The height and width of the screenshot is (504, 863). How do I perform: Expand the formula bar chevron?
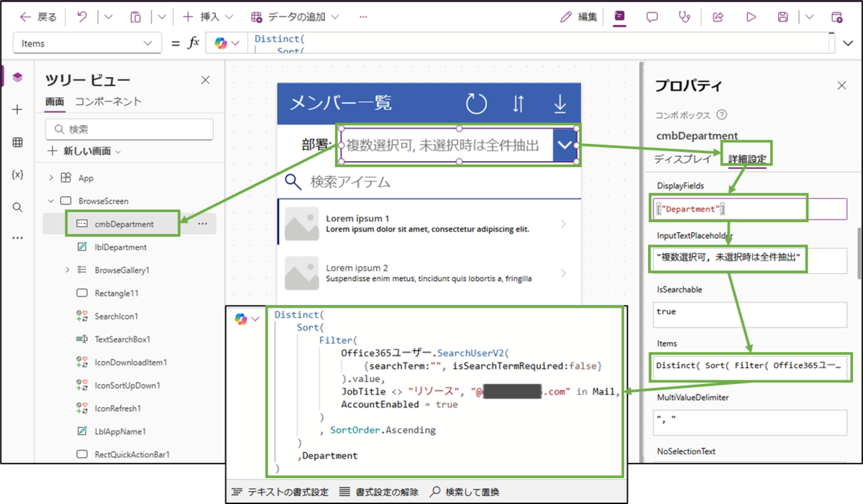pyautogui.click(x=847, y=43)
